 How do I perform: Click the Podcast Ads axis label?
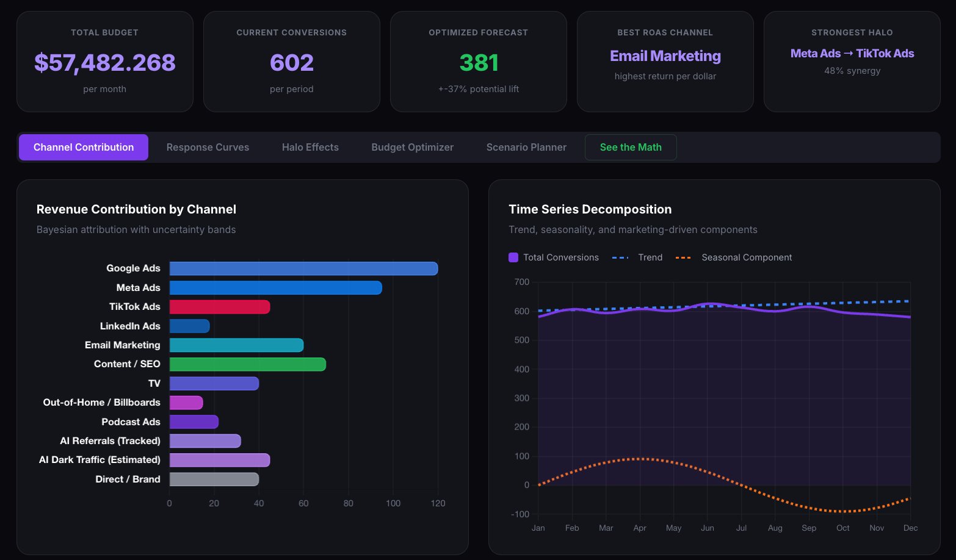[x=131, y=422]
